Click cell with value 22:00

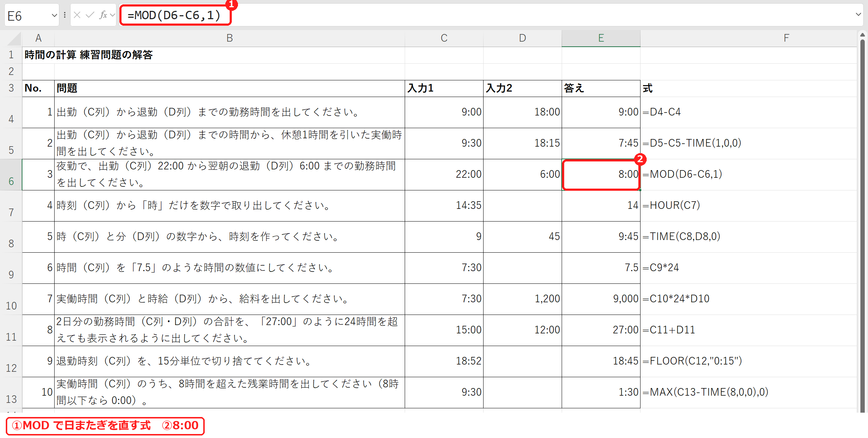444,174
